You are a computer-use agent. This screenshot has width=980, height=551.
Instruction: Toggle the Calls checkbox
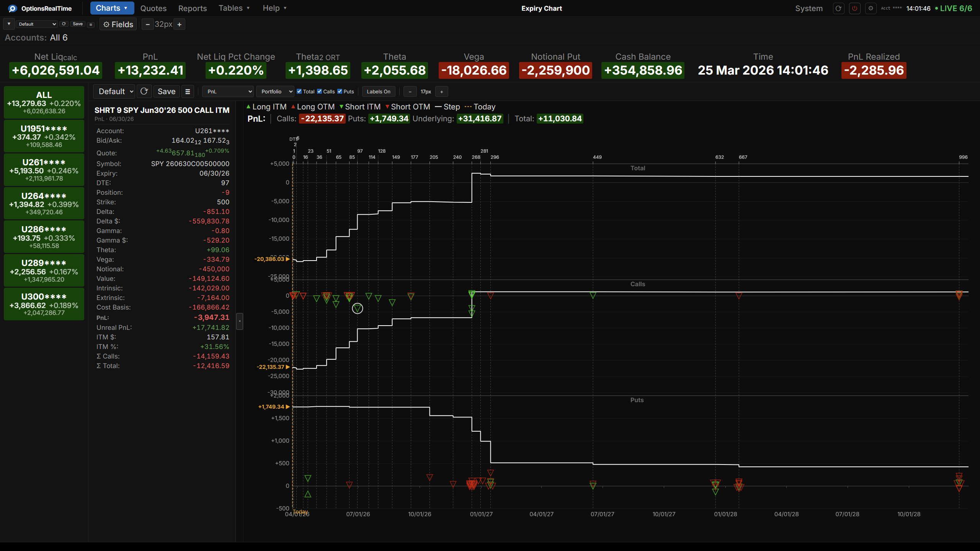[320, 91]
